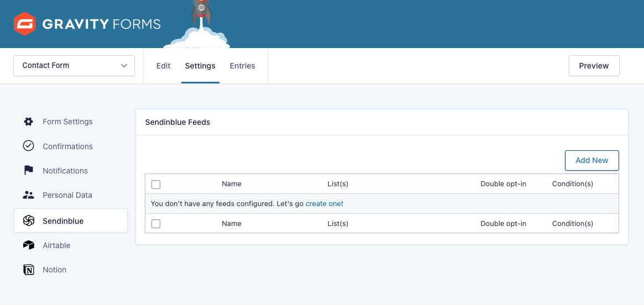Click the footer Condition(s) label
This screenshot has width=644, height=305.
click(573, 223)
